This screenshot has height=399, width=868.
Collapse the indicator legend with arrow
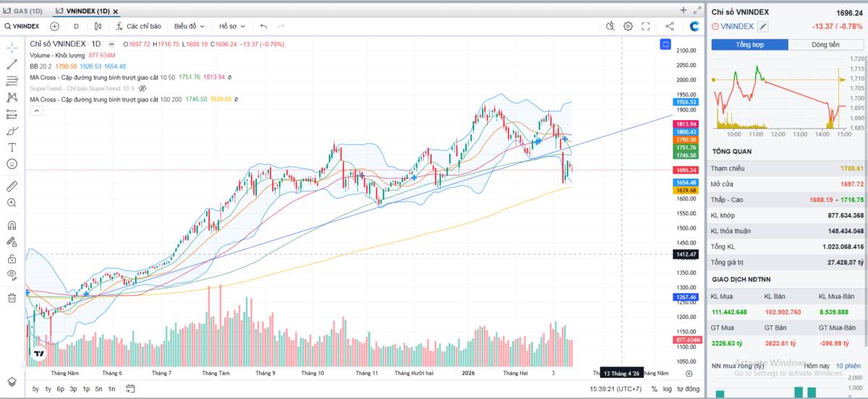click(35, 111)
